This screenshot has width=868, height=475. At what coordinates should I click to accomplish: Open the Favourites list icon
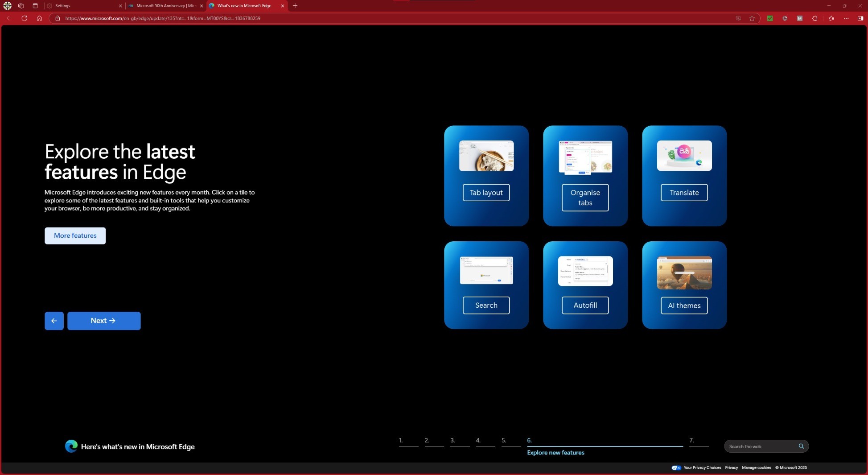[x=831, y=18]
